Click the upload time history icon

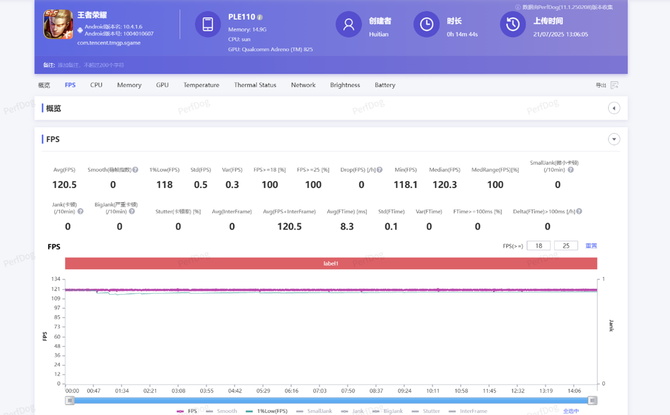pos(513,25)
